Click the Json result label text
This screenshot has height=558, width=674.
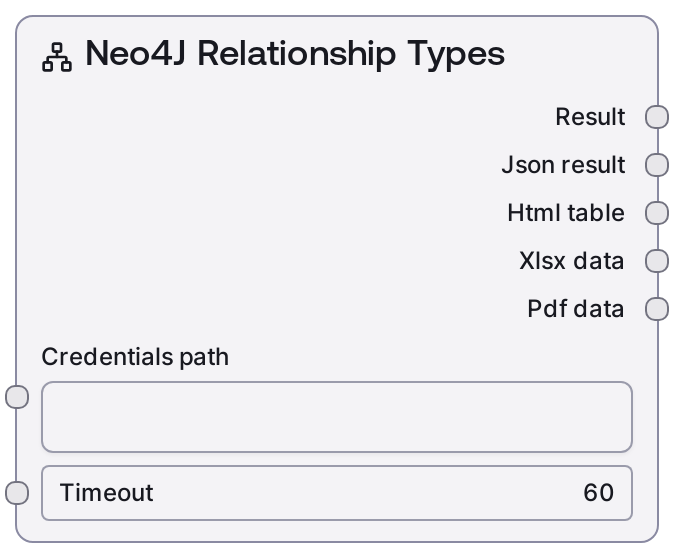pyautogui.click(x=563, y=165)
